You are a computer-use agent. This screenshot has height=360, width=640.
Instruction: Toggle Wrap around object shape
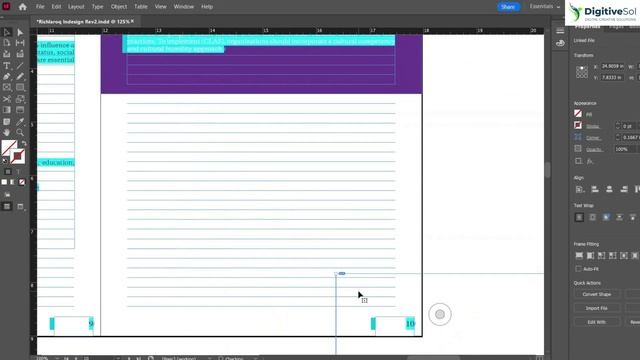(606, 217)
